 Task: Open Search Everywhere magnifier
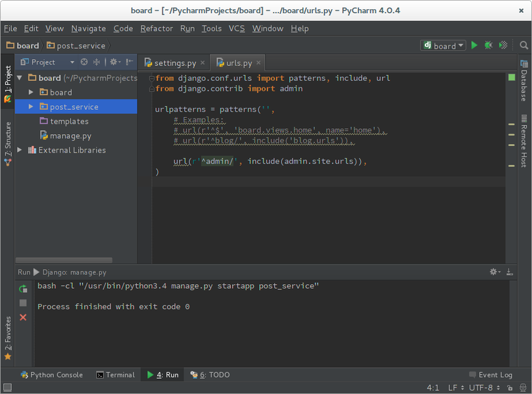[524, 45]
